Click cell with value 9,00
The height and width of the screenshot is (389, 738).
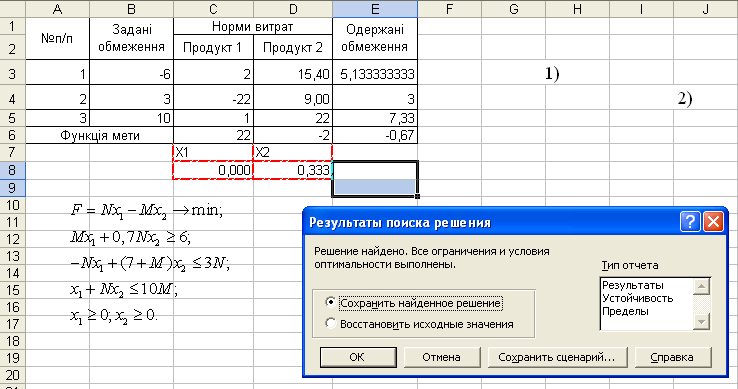(293, 97)
